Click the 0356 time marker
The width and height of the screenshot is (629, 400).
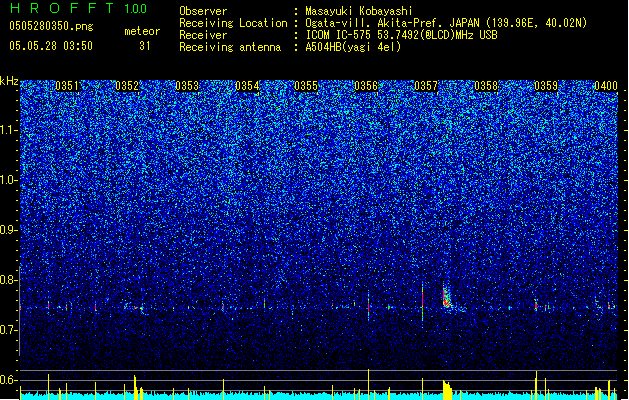pos(366,86)
